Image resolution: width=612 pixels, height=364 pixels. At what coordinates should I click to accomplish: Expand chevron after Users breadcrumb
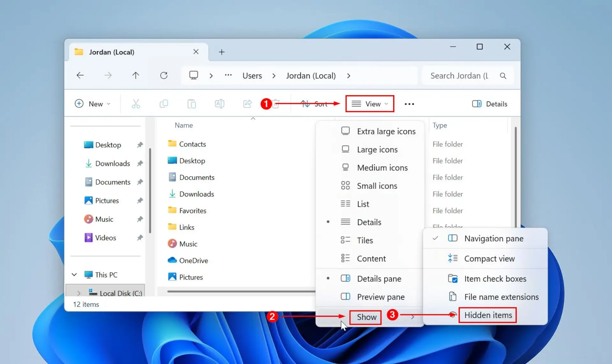point(274,76)
